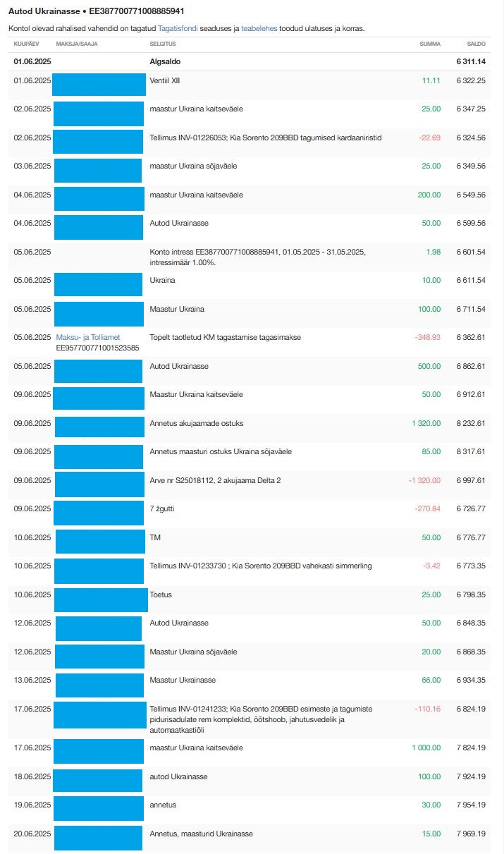Click the final balance 7 969.19
This screenshot has height=854, width=504.
pyautogui.click(x=471, y=834)
